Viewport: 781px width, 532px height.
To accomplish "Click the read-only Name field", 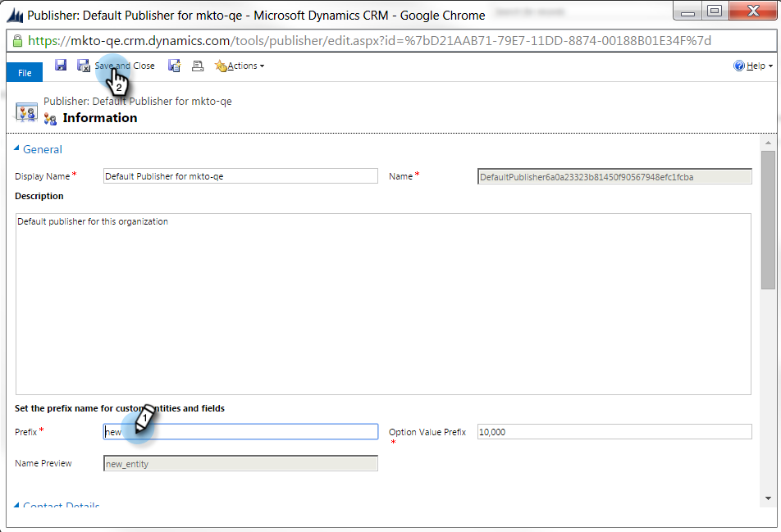I will pos(614,177).
